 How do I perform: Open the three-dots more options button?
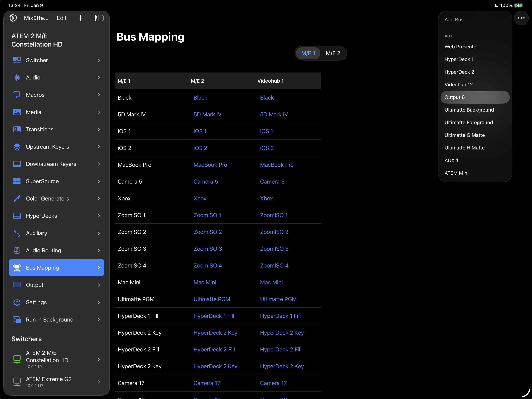click(x=521, y=18)
